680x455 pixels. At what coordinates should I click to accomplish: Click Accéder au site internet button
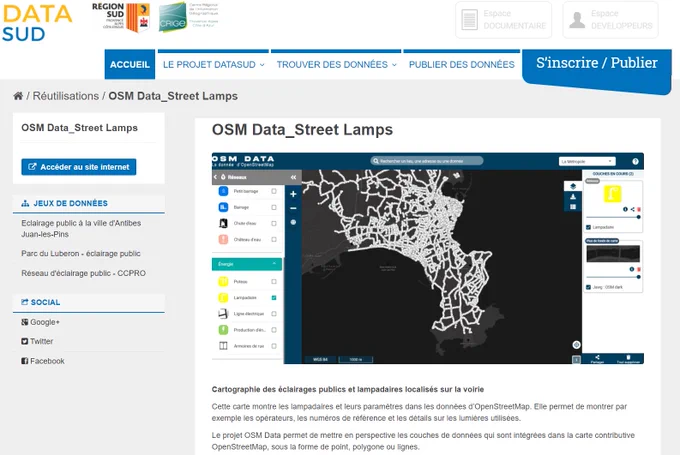pyautogui.click(x=78, y=167)
